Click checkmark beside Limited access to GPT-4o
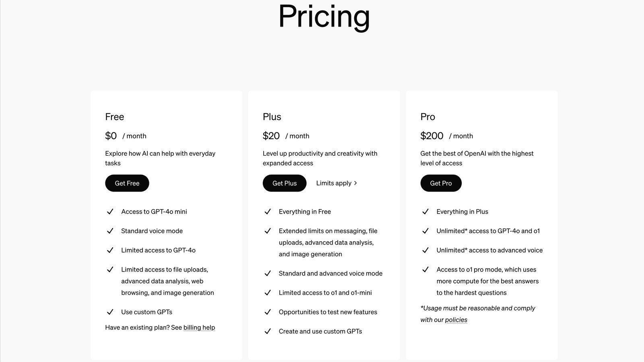This screenshot has height=362, width=644. point(110,250)
